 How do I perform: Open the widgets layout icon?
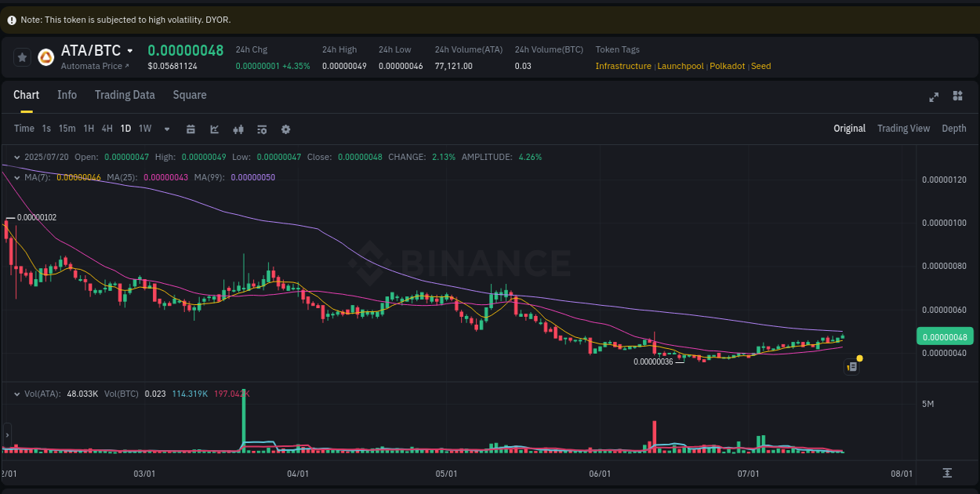957,97
